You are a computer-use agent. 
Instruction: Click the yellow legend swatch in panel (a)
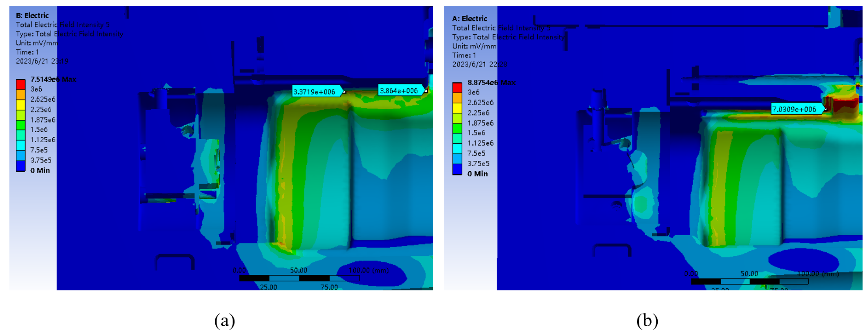coord(21,105)
